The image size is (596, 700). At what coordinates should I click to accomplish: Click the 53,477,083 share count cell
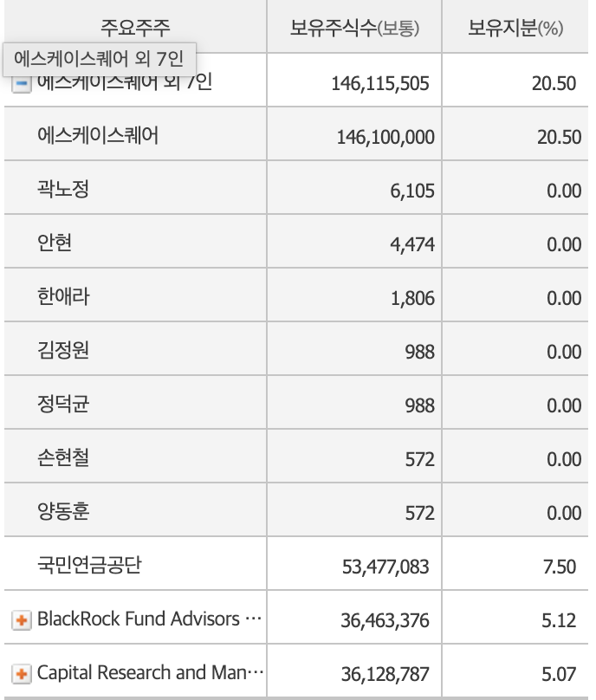click(385, 567)
